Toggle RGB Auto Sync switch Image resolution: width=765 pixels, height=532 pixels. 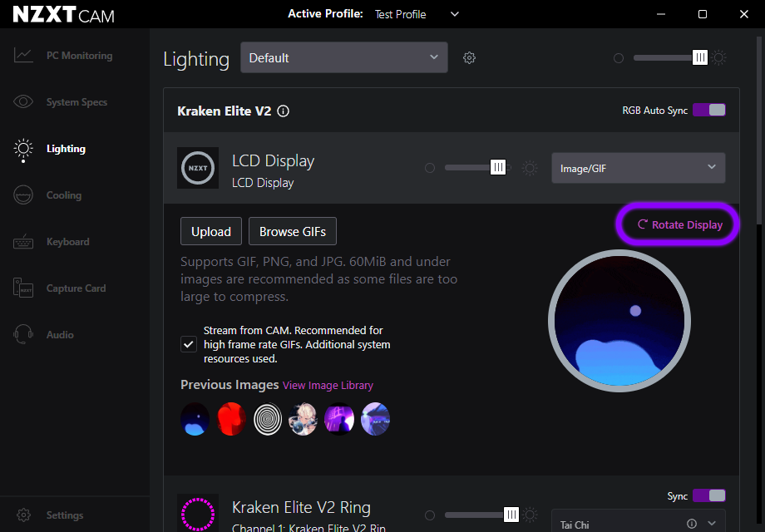(x=709, y=110)
